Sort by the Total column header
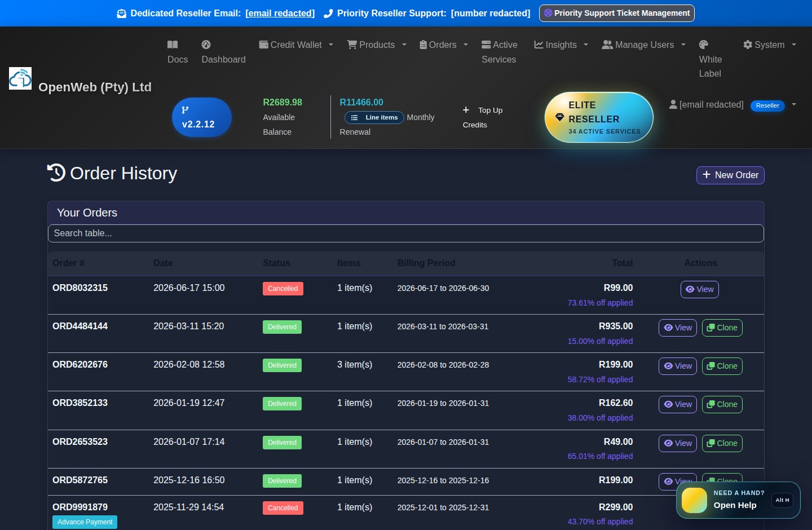 (x=623, y=263)
